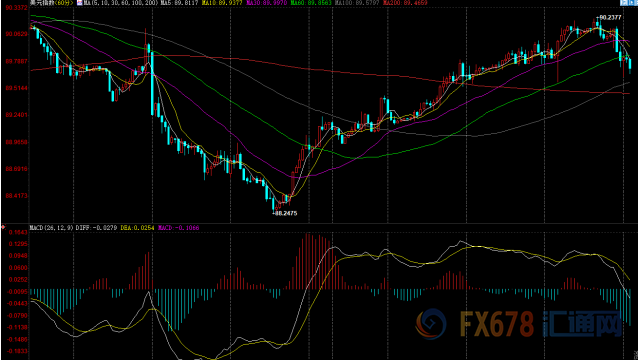Click the 88.2475 low price marker
Screen dimensions: 640x360
(x=285, y=213)
